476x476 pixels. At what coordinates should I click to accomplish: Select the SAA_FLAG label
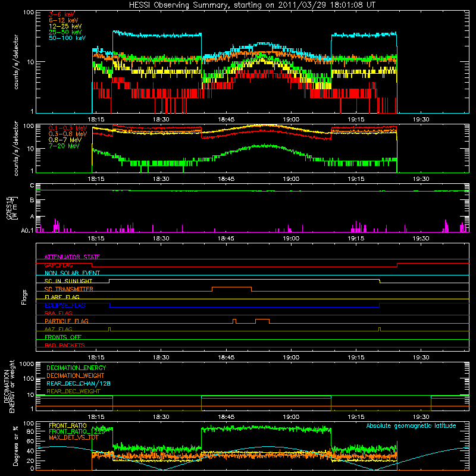(58, 313)
